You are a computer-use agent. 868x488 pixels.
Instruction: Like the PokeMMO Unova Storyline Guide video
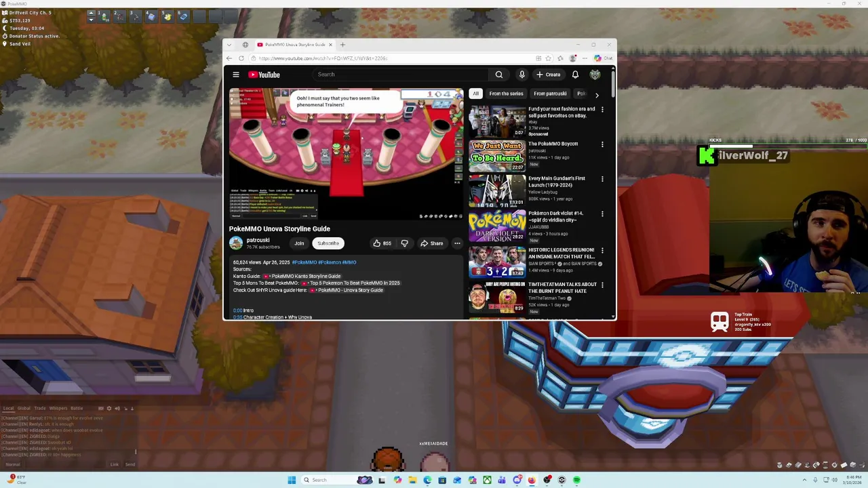coord(382,243)
